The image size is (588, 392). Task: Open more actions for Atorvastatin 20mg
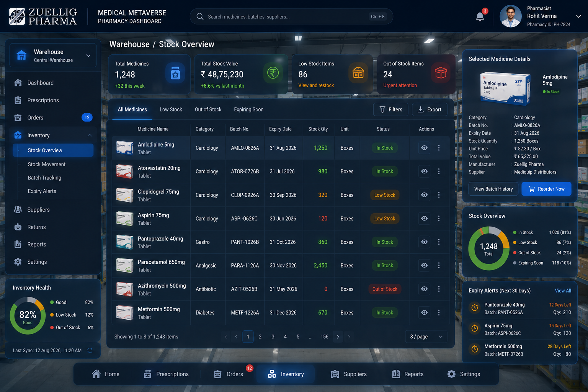click(x=439, y=171)
